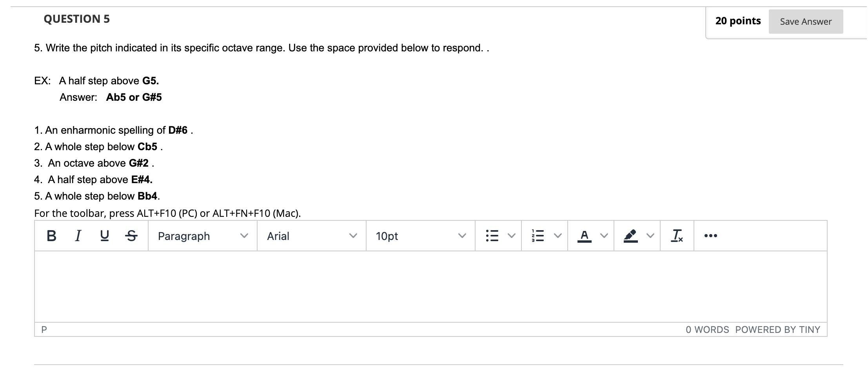This screenshot has width=868, height=387.
Task: Insert a numbered list
Action: pyautogui.click(x=538, y=236)
